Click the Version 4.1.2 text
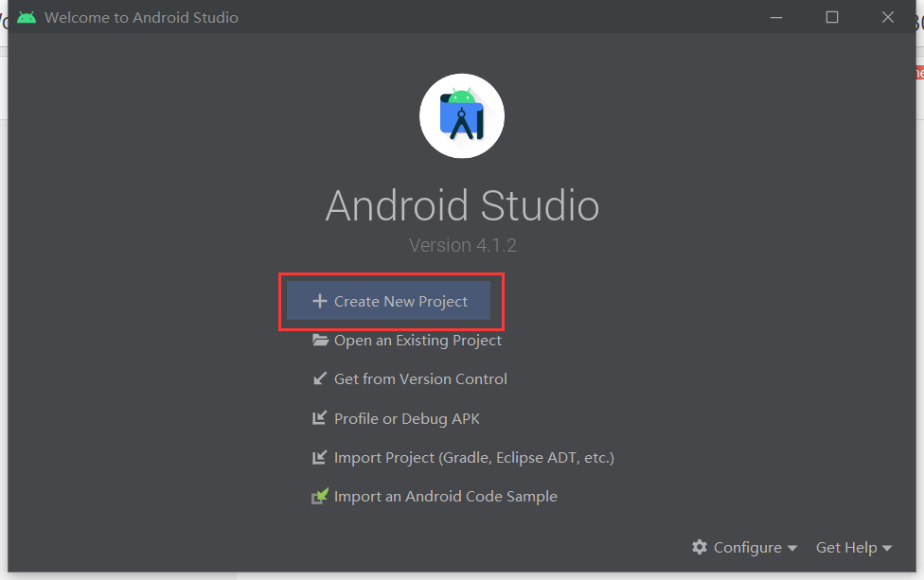The height and width of the screenshot is (580, 924). tap(463, 245)
